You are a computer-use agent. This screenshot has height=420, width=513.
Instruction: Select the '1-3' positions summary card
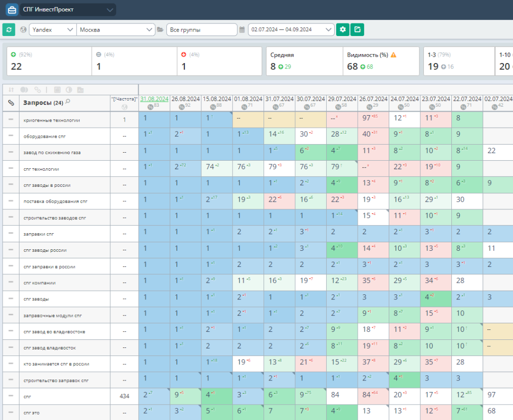[x=459, y=61]
